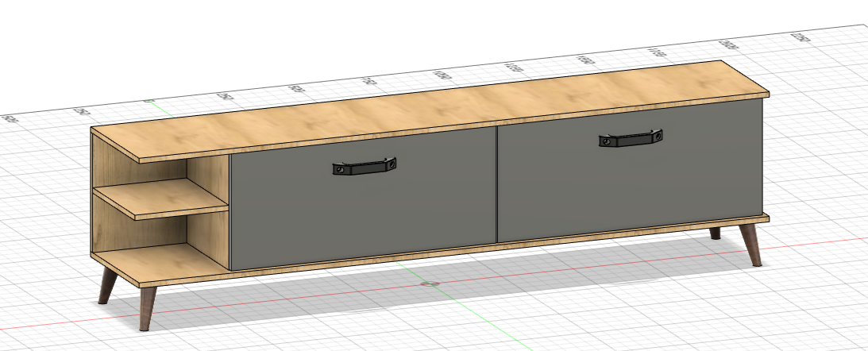Pick the front-left tapered wooden leg
The width and height of the screenshot is (868, 351).
147,308
